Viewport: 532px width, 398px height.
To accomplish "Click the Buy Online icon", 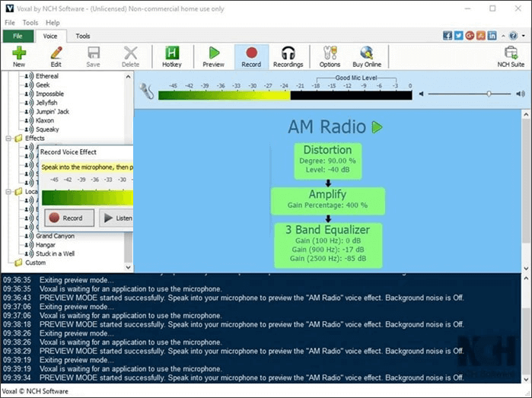I will pos(367,56).
